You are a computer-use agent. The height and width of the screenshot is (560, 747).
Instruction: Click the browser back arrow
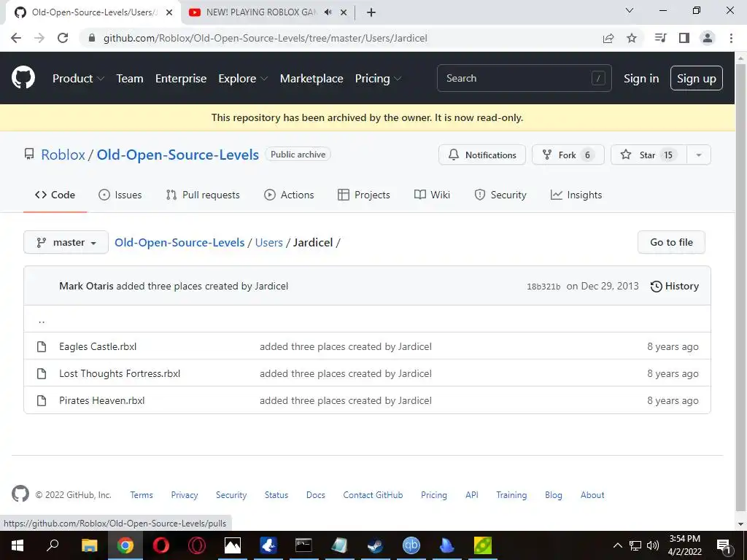coord(16,38)
